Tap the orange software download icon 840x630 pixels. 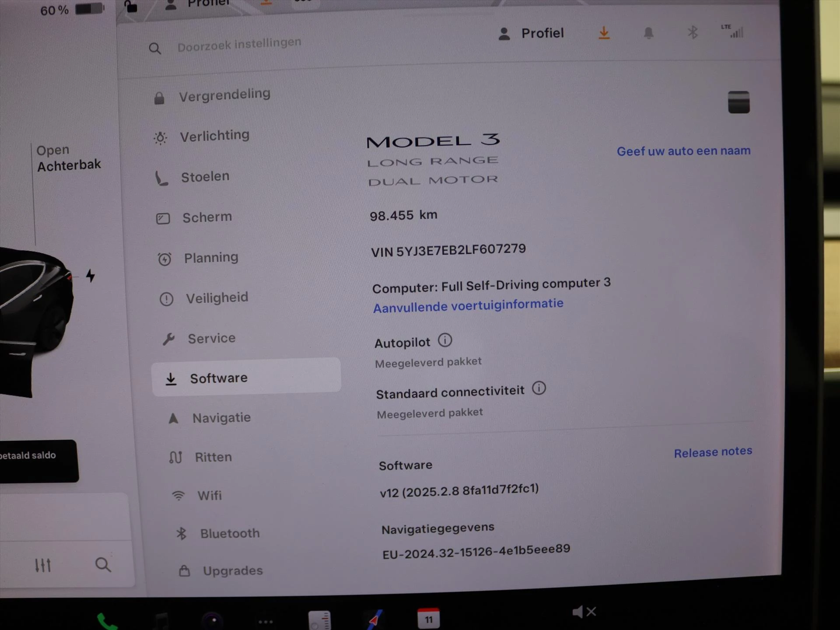pyautogui.click(x=604, y=33)
